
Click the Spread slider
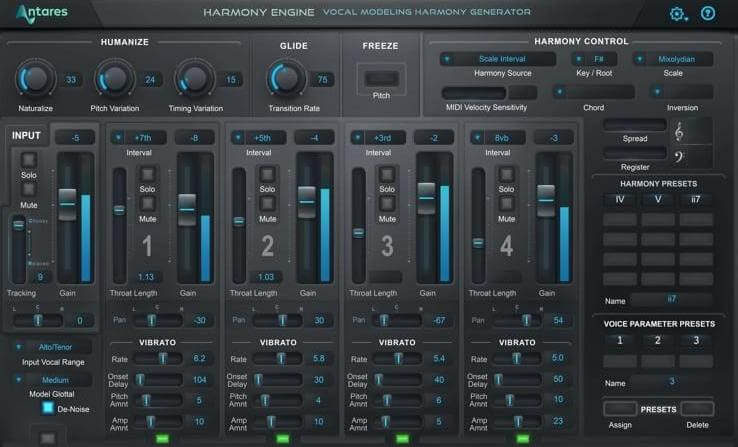(634, 125)
